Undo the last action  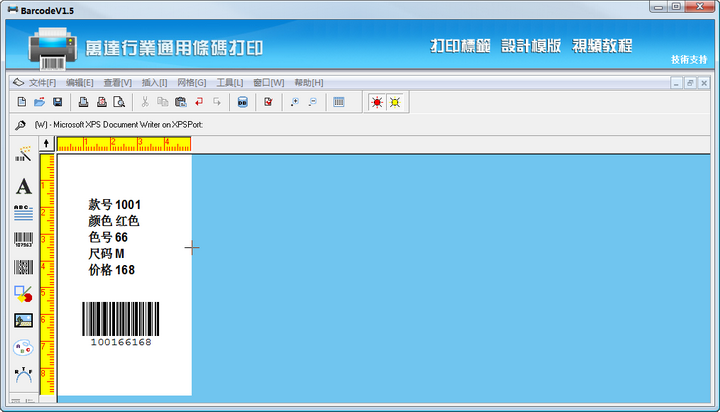(x=199, y=102)
